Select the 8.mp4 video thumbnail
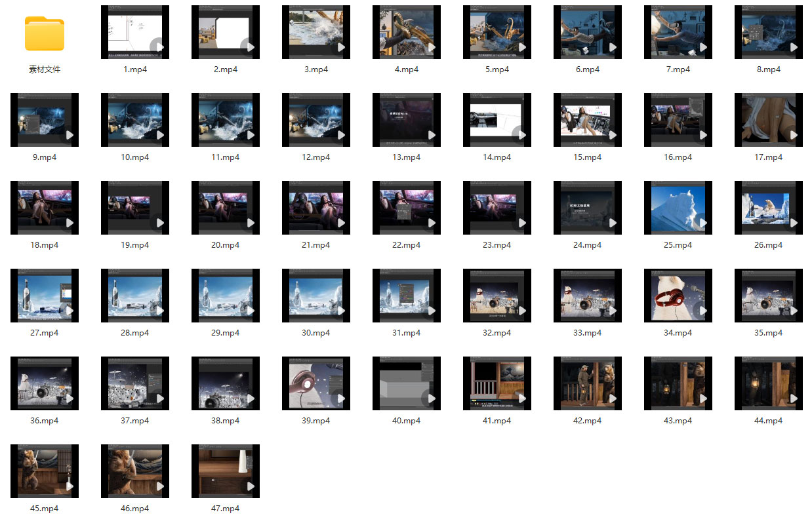 (769, 32)
